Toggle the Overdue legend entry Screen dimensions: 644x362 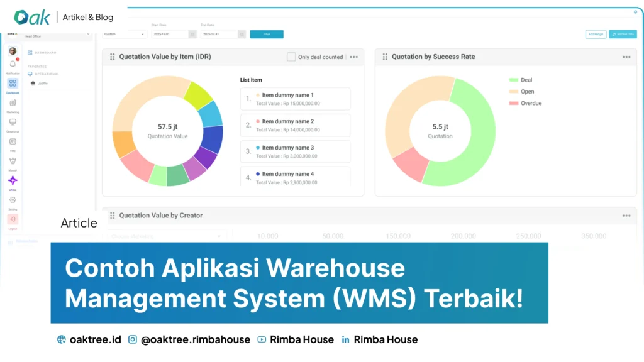pyautogui.click(x=525, y=103)
